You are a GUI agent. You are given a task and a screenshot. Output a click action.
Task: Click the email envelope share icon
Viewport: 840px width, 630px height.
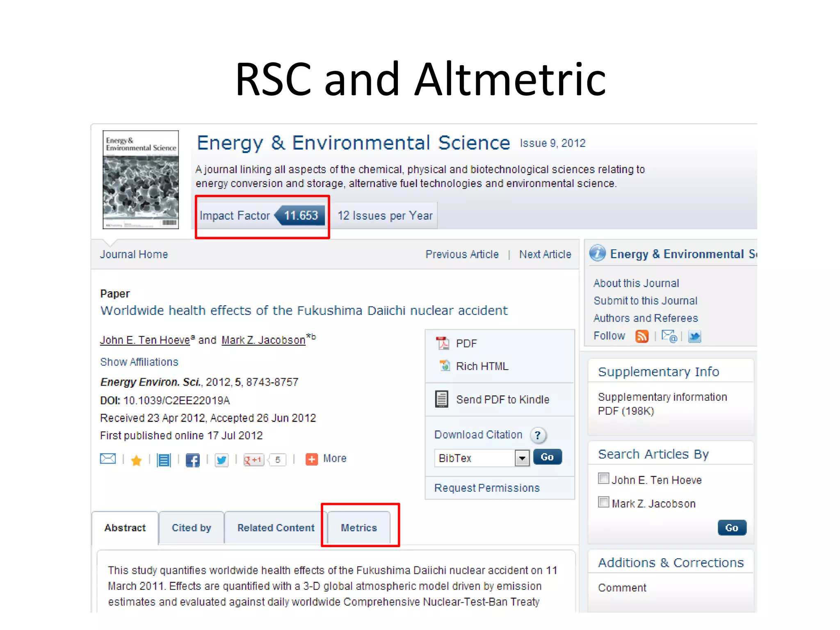(x=108, y=459)
